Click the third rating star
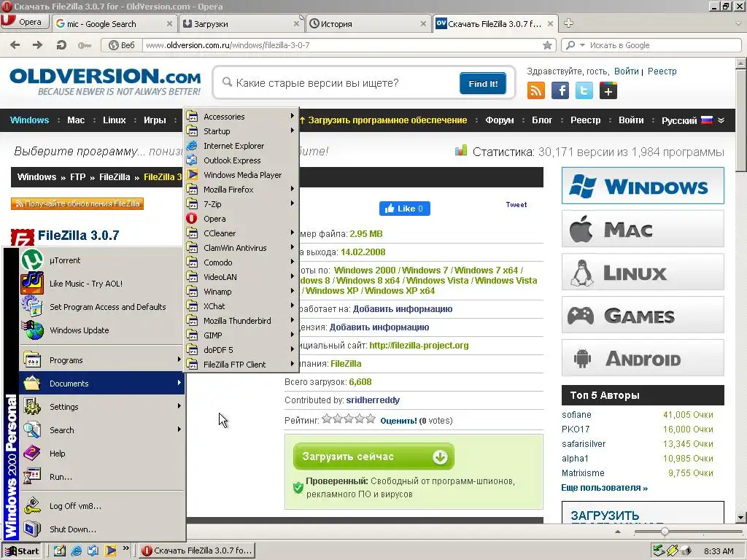Image resolution: width=747 pixels, height=560 pixels. coord(349,419)
